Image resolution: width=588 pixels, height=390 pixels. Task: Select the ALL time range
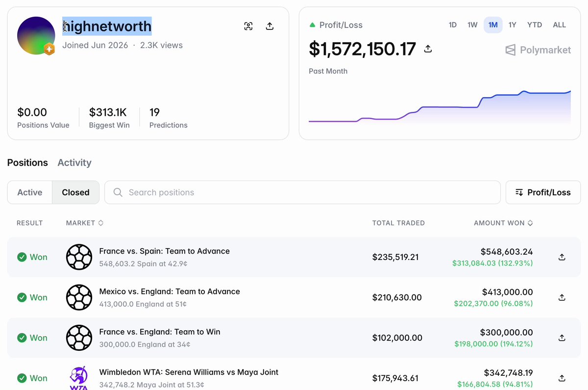[x=559, y=25]
